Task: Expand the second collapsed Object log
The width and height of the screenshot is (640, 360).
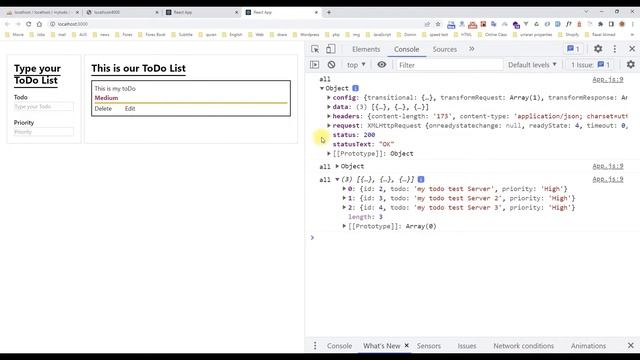Action: 337,166
